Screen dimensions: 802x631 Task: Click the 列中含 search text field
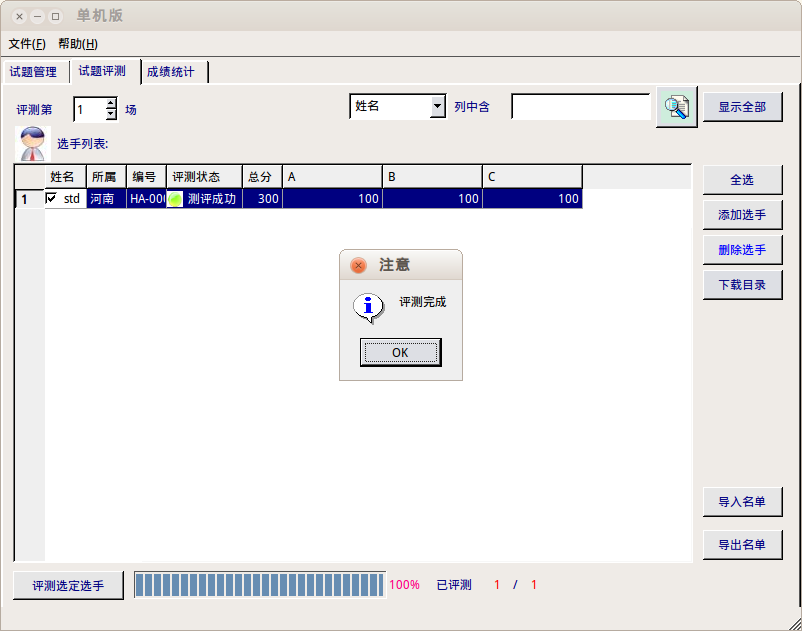pyautogui.click(x=581, y=106)
